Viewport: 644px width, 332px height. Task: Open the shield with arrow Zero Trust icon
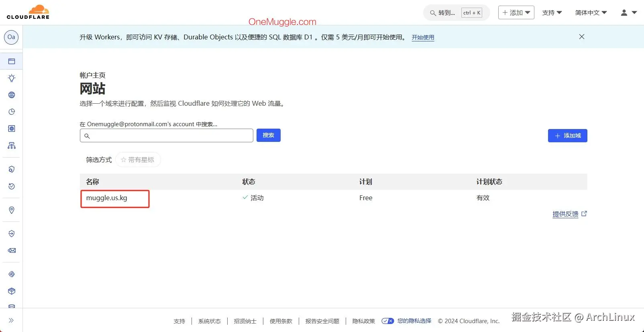pyautogui.click(x=12, y=234)
